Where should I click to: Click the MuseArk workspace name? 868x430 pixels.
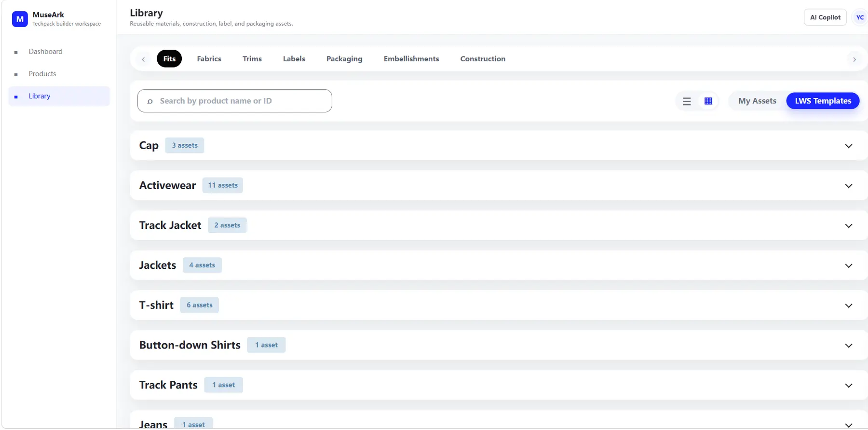tap(48, 15)
